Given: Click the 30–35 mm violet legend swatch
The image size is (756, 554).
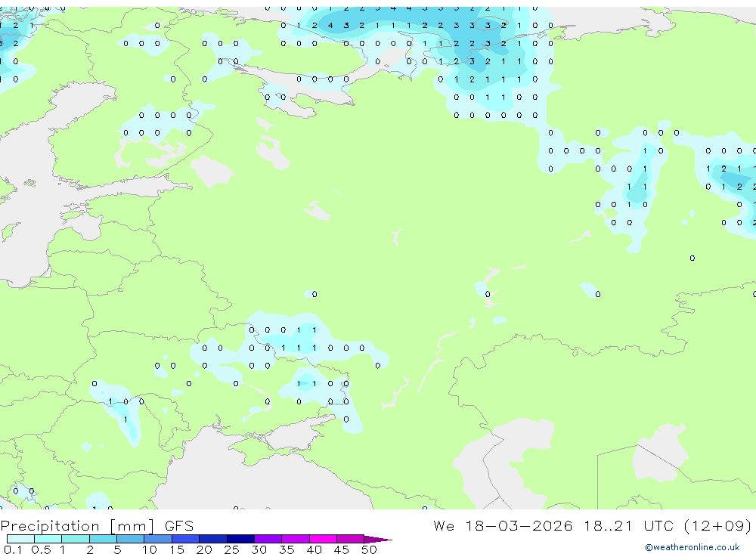Looking at the screenshot, I should pos(268,539).
